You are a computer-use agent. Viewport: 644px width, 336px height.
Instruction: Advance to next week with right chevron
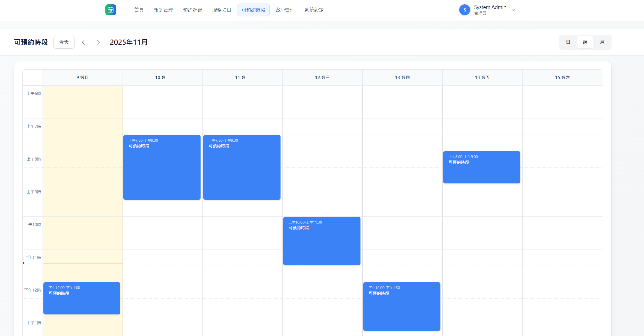(x=98, y=42)
